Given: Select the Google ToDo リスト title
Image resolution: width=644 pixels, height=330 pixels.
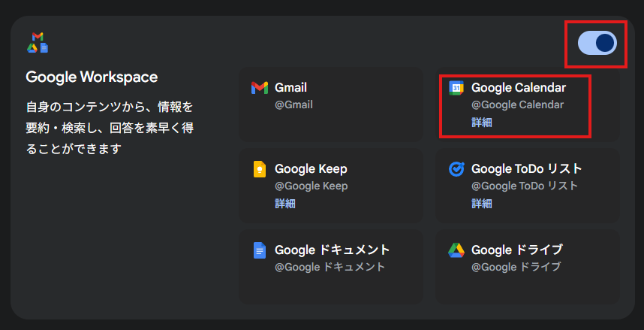Looking at the screenshot, I should tap(527, 169).
